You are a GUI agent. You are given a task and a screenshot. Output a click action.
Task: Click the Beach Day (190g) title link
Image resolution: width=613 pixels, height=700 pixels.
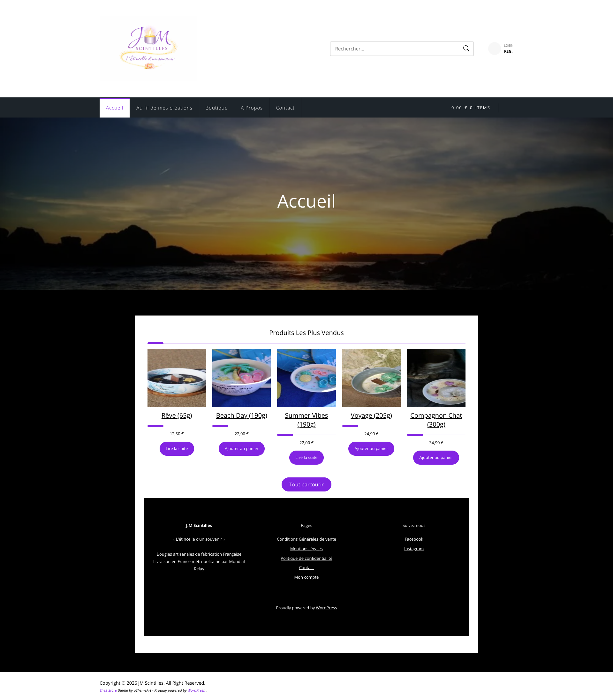[241, 415]
